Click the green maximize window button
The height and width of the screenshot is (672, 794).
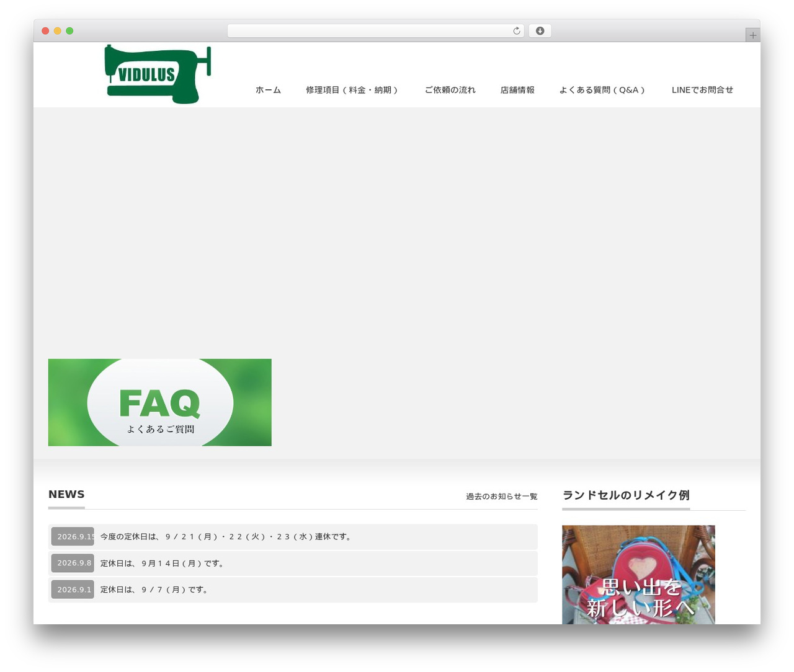[69, 31]
